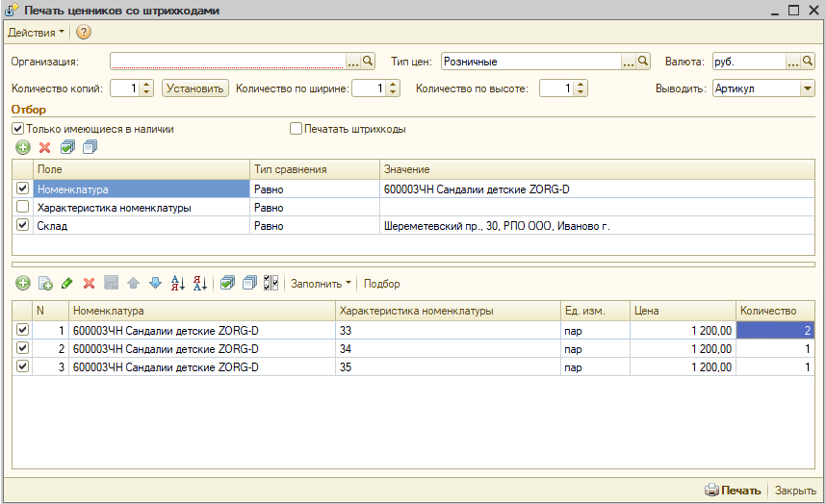
Task: Click inside the 'Организация' input field
Action: [x=227, y=62]
